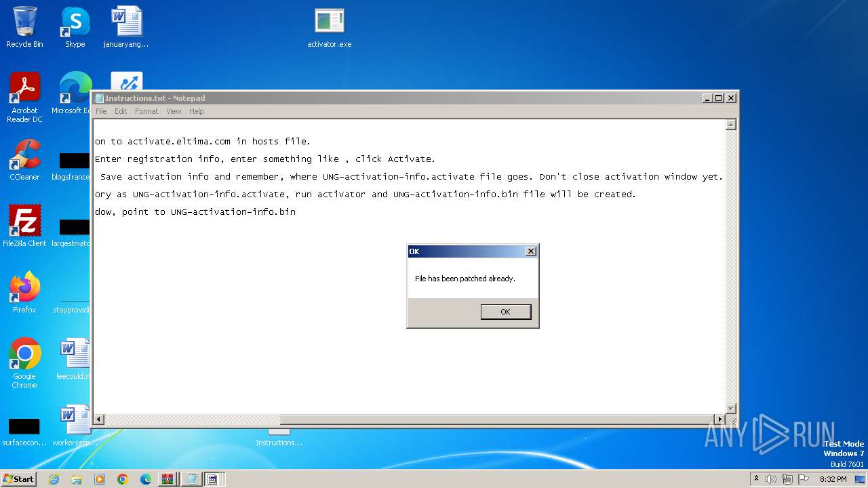
Task: Open the Help menu in Notepad
Action: 196,111
